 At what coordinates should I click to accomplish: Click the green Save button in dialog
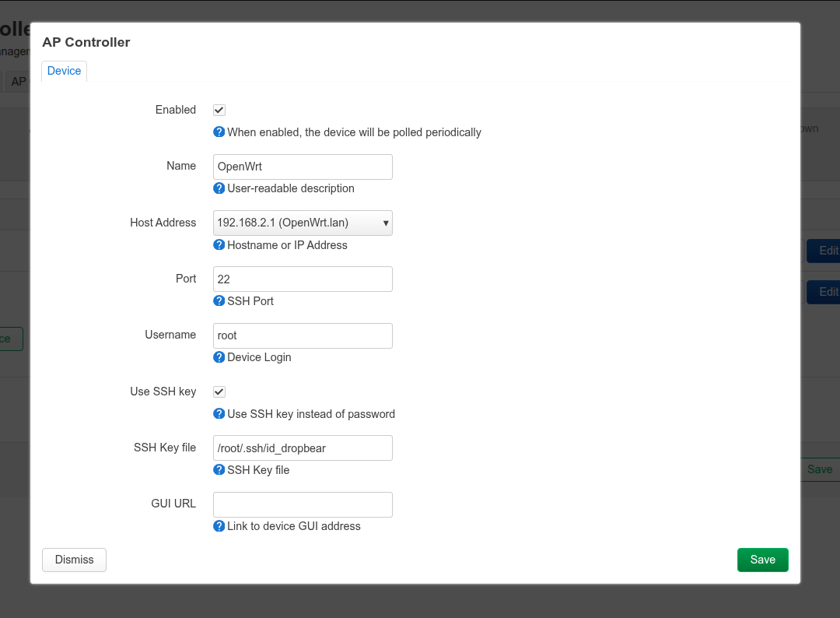point(762,560)
